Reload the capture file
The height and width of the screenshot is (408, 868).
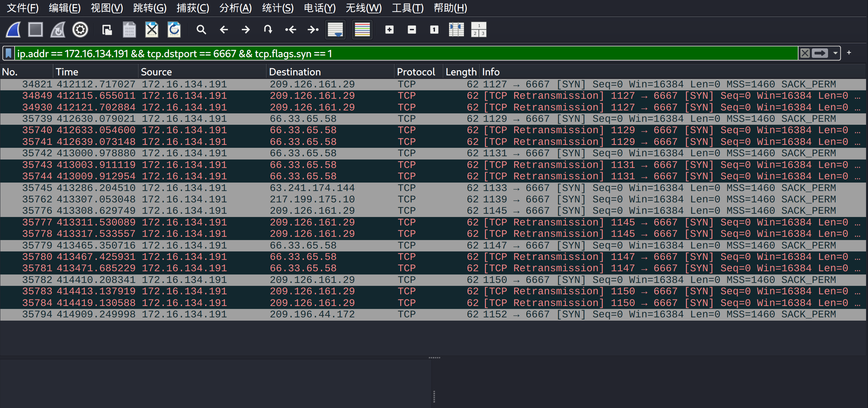click(174, 30)
